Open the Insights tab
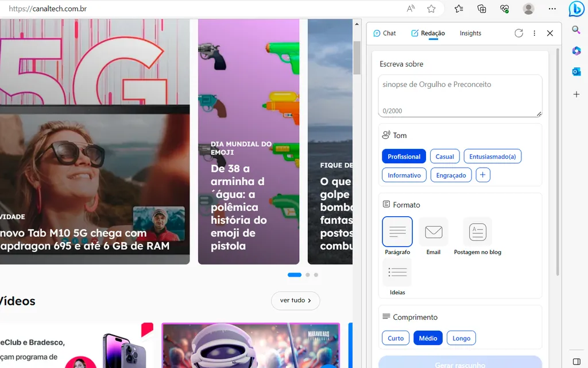The height and width of the screenshot is (368, 588). [470, 33]
